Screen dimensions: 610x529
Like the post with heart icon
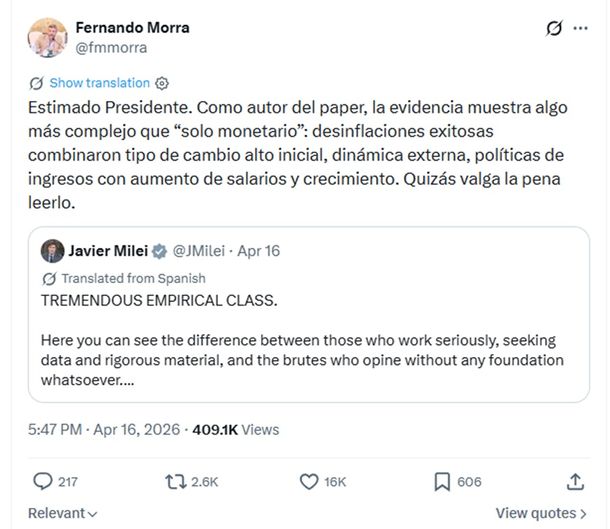(x=311, y=481)
